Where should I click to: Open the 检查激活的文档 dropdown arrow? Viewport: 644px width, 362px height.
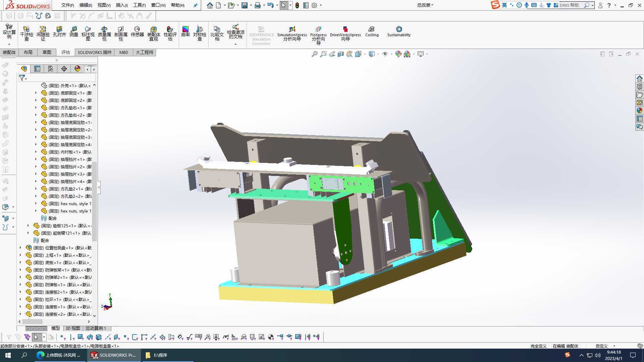click(x=235, y=44)
